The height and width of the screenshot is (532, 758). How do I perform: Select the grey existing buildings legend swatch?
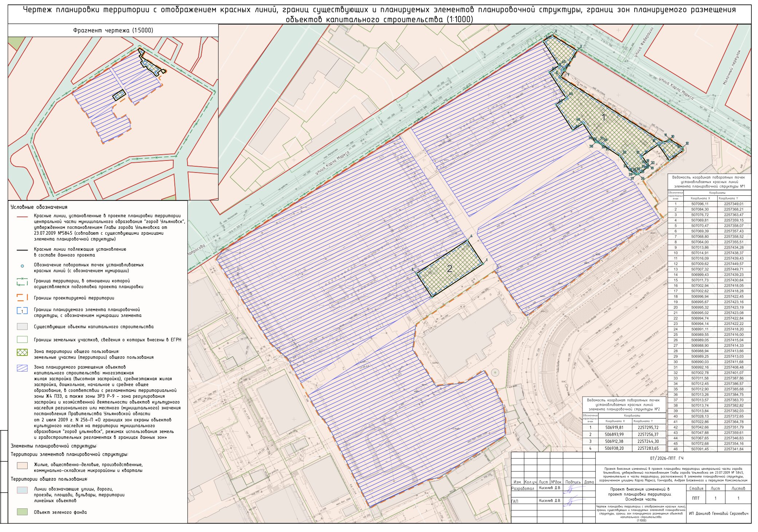tap(22, 326)
